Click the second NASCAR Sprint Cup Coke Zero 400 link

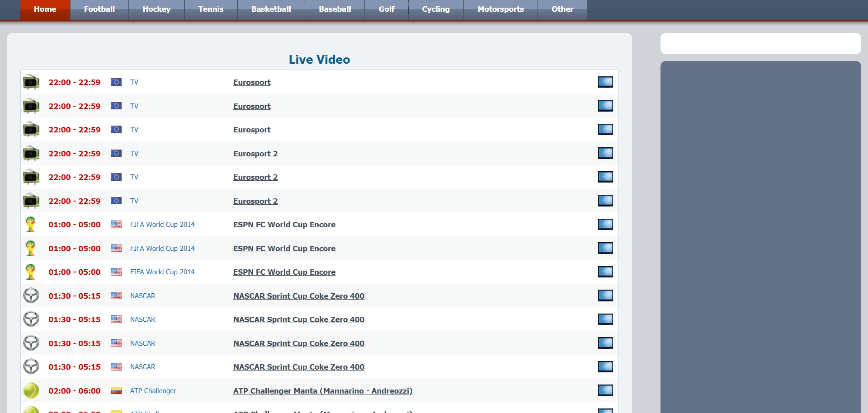click(x=299, y=319)
